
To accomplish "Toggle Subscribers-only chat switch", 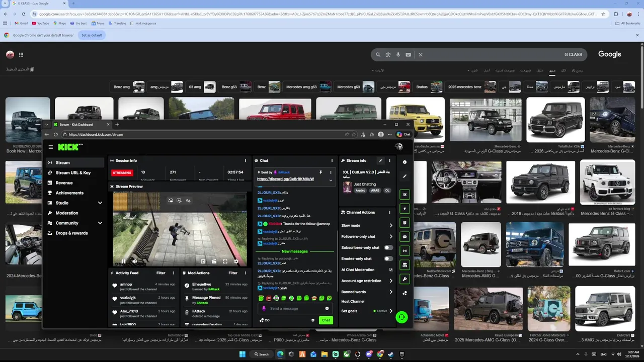I will pyautogui.click(x=388, y=248).
